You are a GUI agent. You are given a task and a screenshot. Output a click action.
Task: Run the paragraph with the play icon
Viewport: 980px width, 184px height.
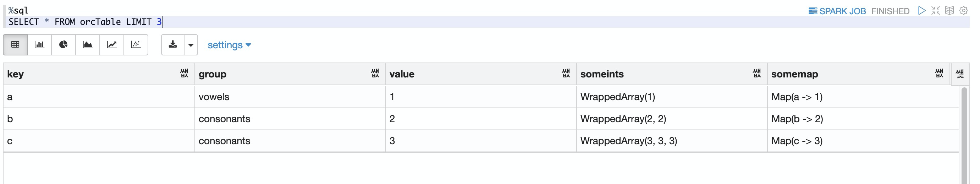pyautogui.click(x=921, y=11)
